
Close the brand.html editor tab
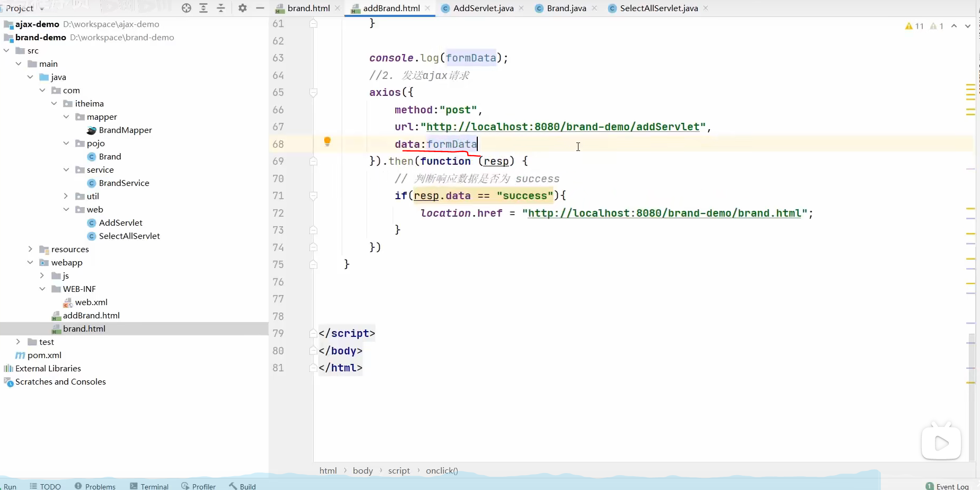point(337,8)
